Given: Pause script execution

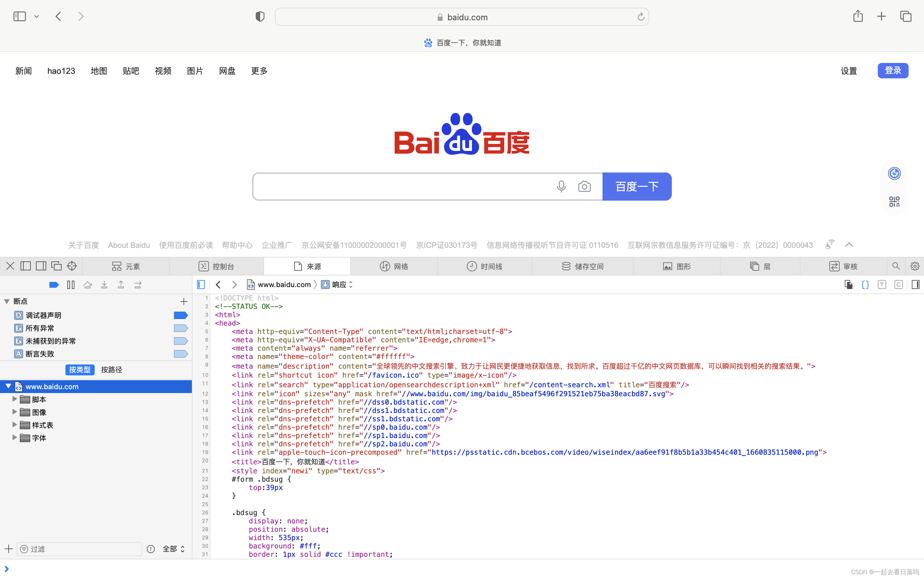Looking at the screenshot, I should (x=71, y=285).
